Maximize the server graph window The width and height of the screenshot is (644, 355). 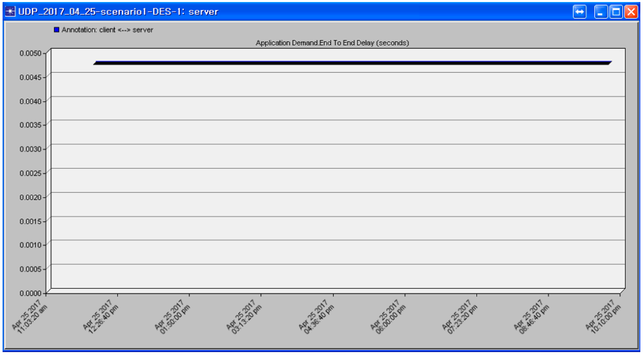tap(616, 12)
